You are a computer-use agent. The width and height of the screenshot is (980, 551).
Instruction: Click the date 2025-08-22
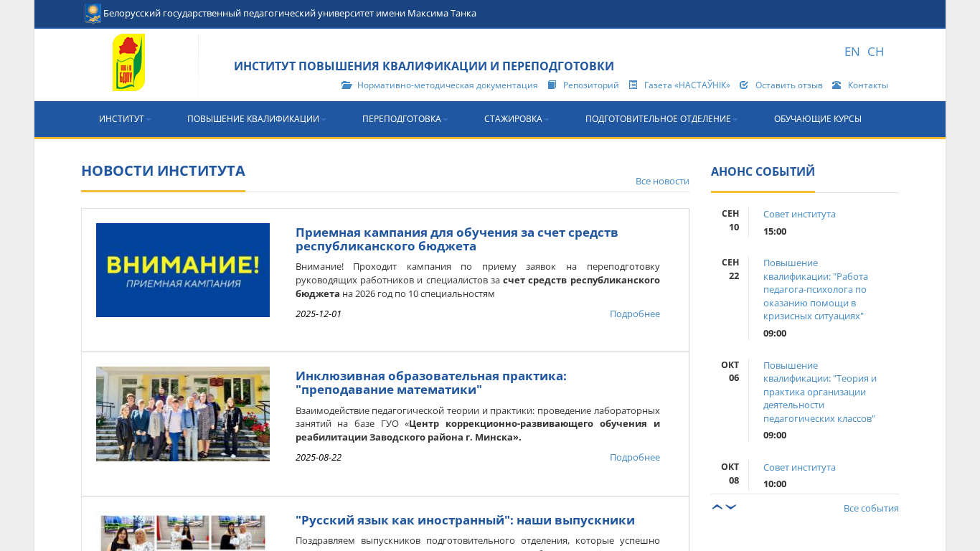click(x=319, y=457)
